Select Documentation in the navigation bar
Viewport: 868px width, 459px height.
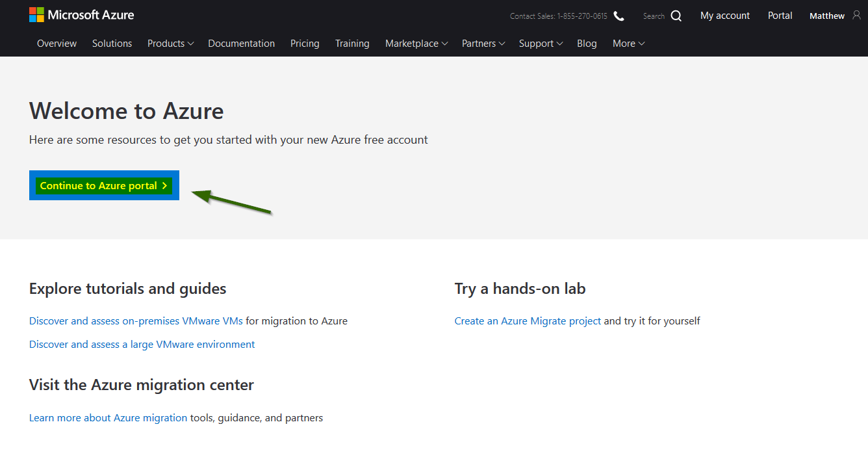click(x=241, y=43)
